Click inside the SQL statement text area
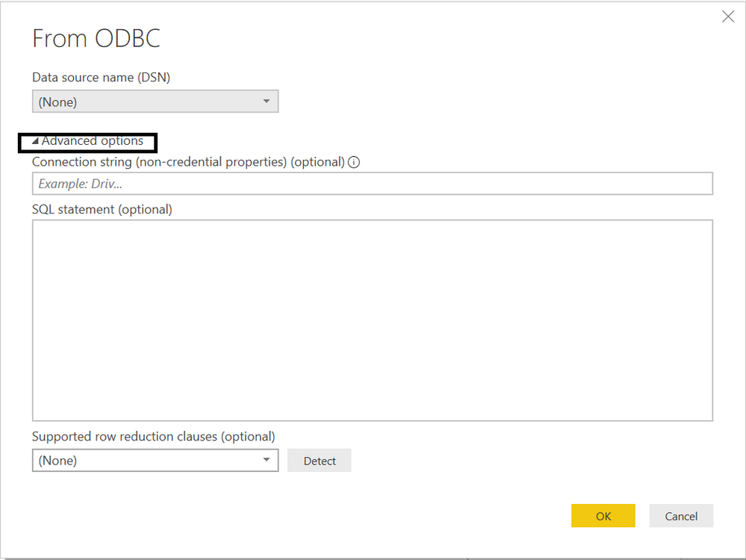 pos(373,320)
